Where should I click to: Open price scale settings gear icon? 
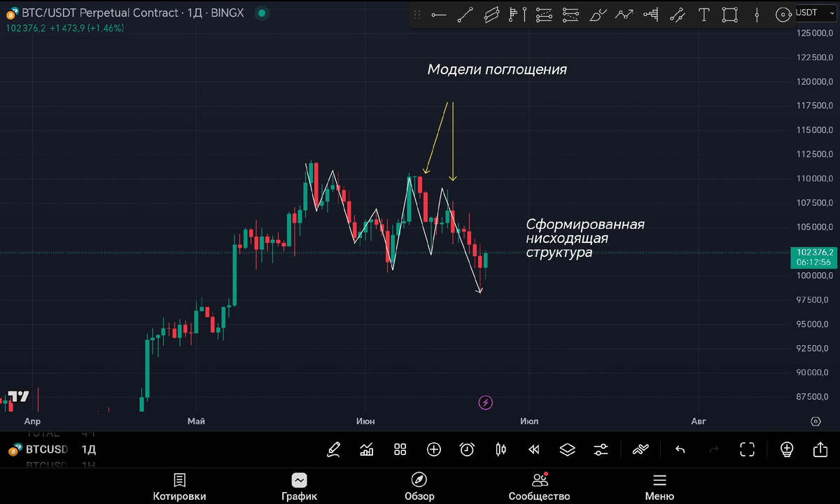point(815,421)
